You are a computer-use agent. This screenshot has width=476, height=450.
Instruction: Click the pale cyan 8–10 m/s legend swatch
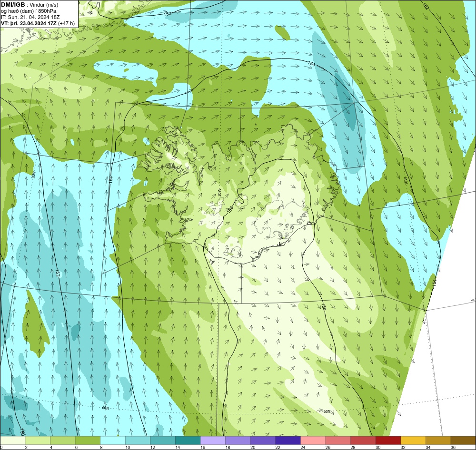113,440
